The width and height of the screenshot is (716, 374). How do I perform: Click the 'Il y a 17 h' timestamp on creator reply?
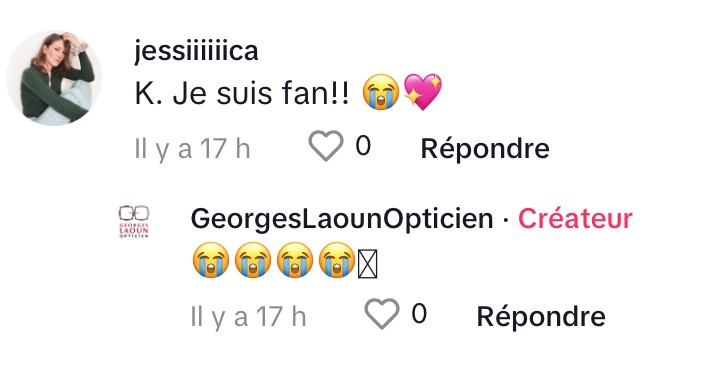[x=248, y=317]
